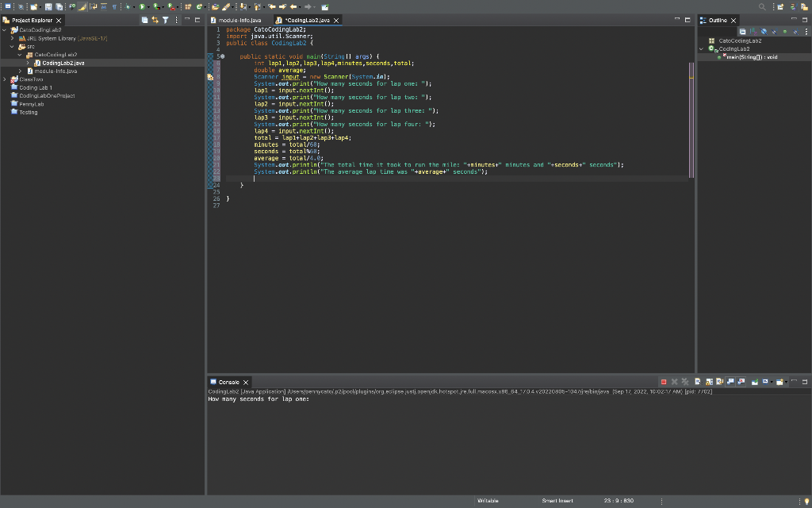Click the Save icon in the main toolbar
Screen dimensions: 812x508
click(48, 6)
